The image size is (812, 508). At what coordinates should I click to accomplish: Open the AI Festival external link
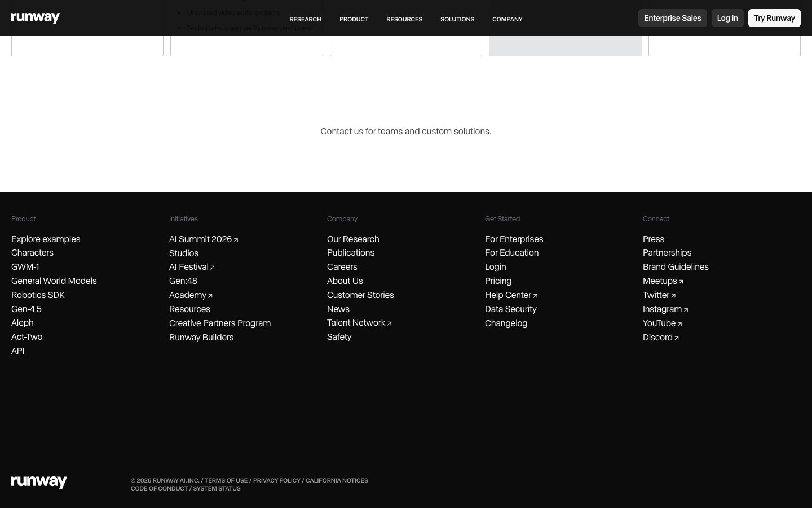(191, 267)
